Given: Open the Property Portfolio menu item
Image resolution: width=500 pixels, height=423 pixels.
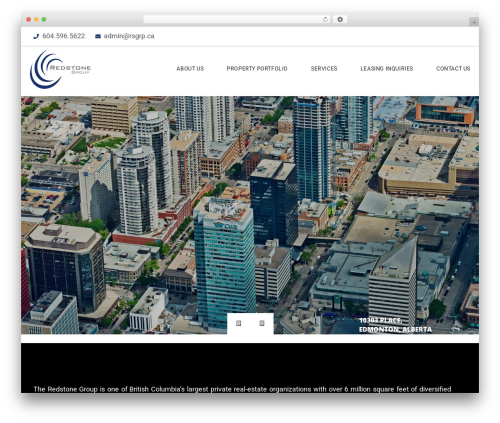Looking at the screenshot, I should 257,69.
